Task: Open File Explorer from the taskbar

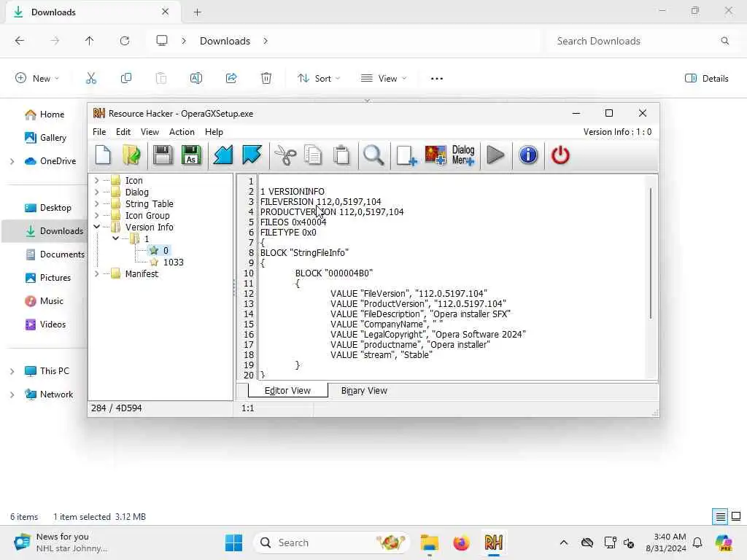Action: pos(429,542)
